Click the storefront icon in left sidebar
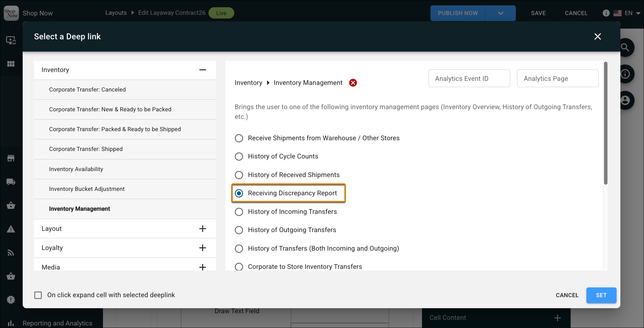The width and height of the screenshot is (644, 328). coord(11,158)
